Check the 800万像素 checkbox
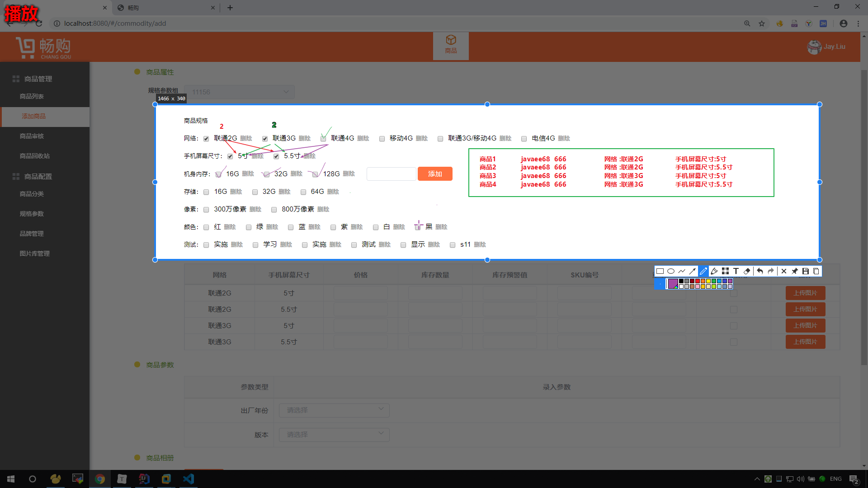Screen dimensions: 868x488 tap(274, 210)
